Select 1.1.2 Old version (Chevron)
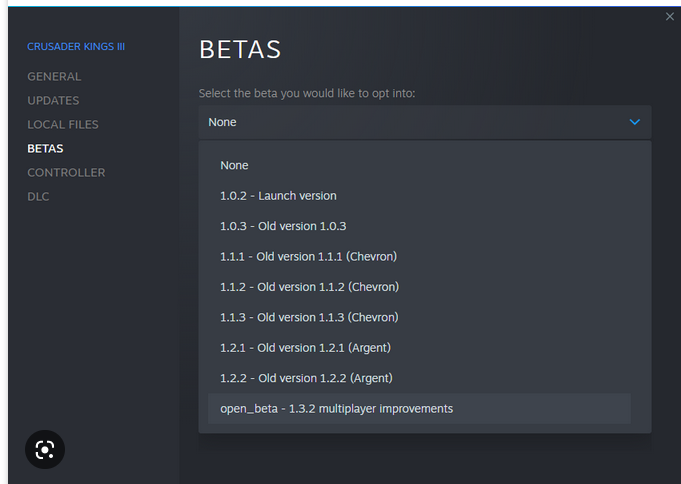 coord(309,287)
